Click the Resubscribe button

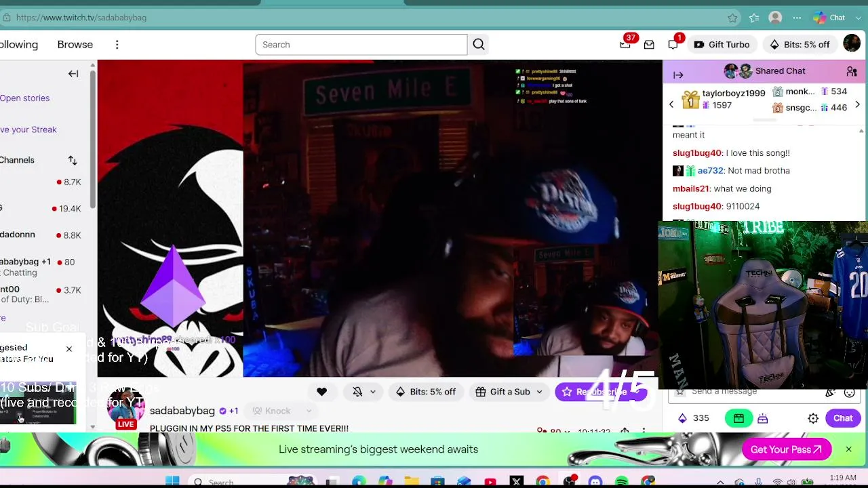[597, 392]
